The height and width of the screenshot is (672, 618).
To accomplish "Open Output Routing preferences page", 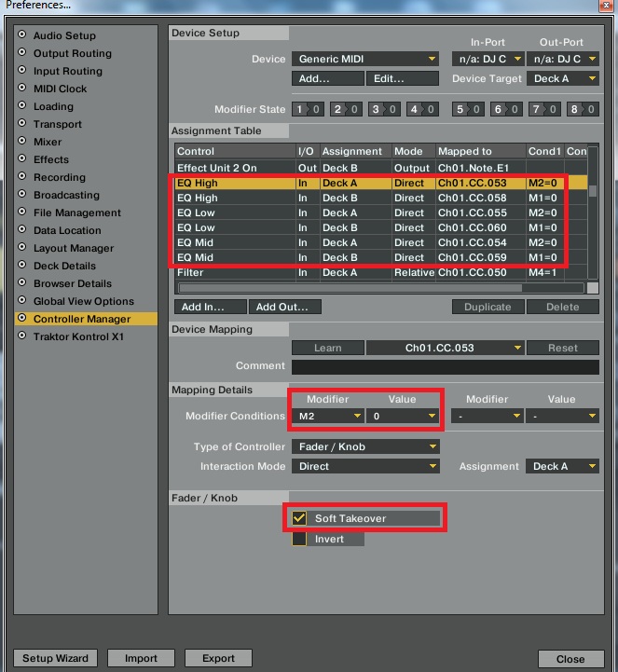I will point(73,53).
